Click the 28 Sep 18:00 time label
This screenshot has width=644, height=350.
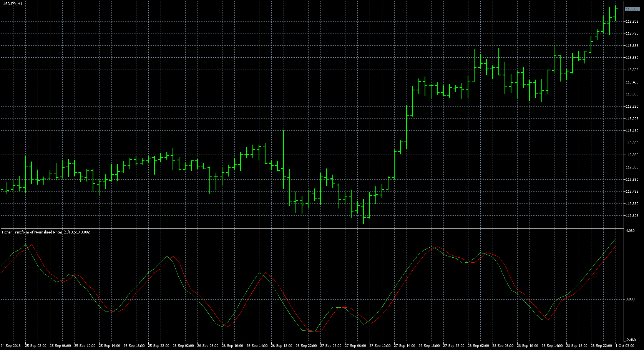[x=577, y=346]
